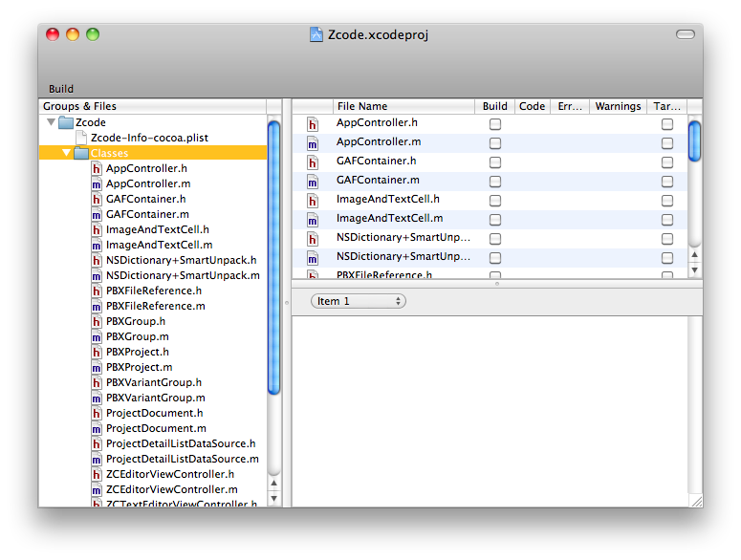Toggle Target checkbox for ImageAndTextCell.h
The image size is (741, 560).
coord(666,201)
